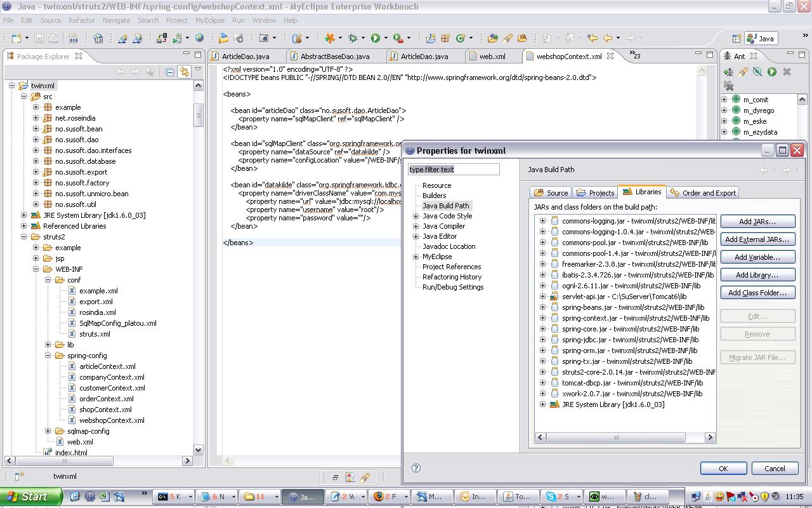This screenshot has height=508, width=812.
Task: Click the New wizard toolbar icon
Action: point(16,38)
